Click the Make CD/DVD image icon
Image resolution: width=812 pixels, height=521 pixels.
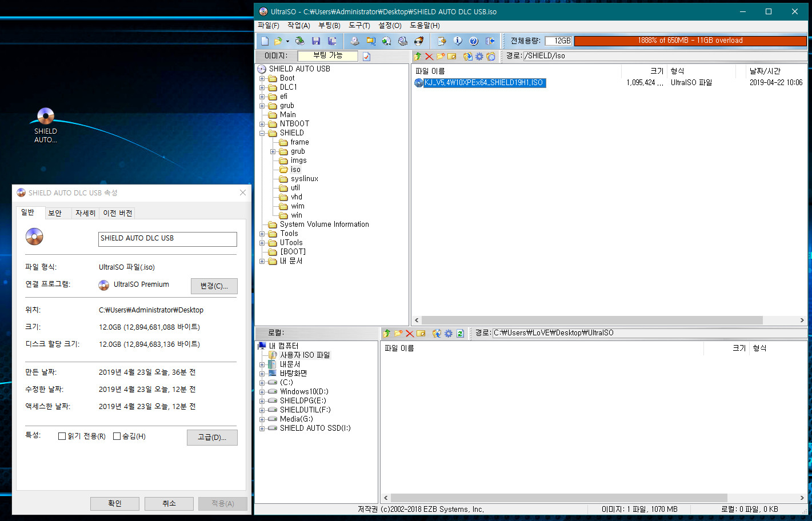point(355,41)
